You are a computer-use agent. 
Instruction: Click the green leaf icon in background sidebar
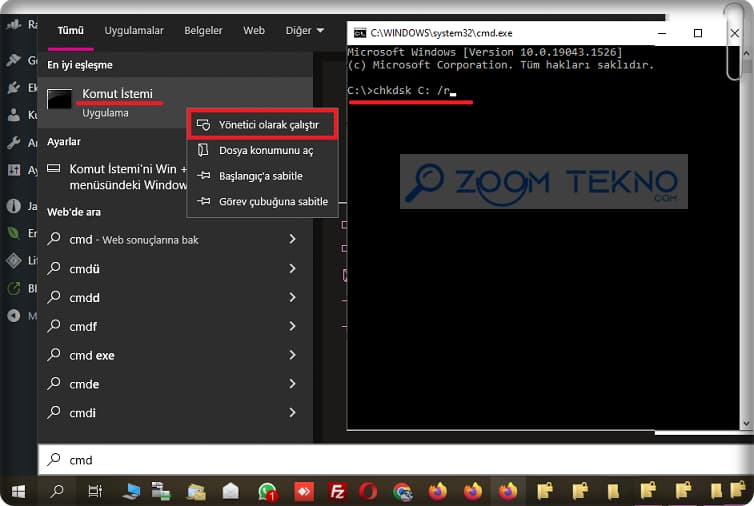pyautogui.click(x=13, y=233)
